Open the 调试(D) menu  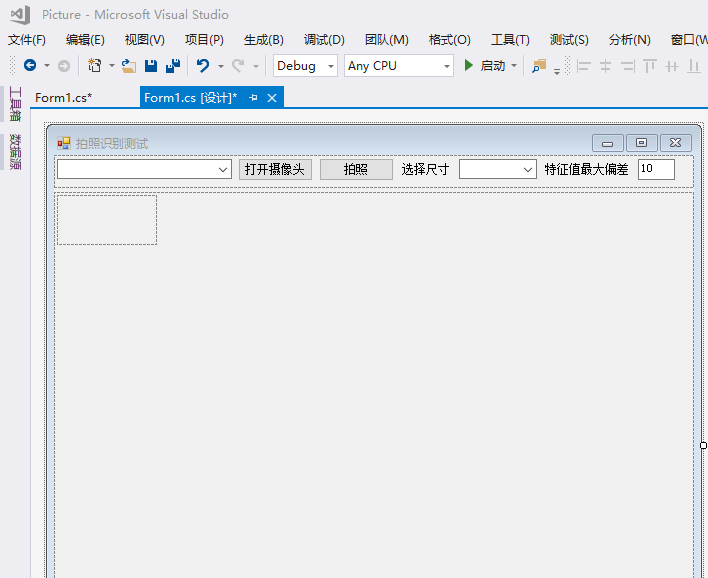click(324, 40)
